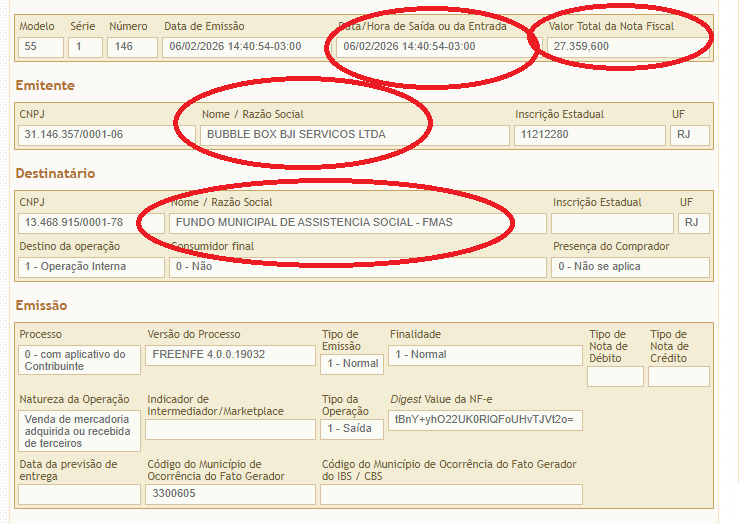Click Consumidor final value 0 - Não

point(358,267)
